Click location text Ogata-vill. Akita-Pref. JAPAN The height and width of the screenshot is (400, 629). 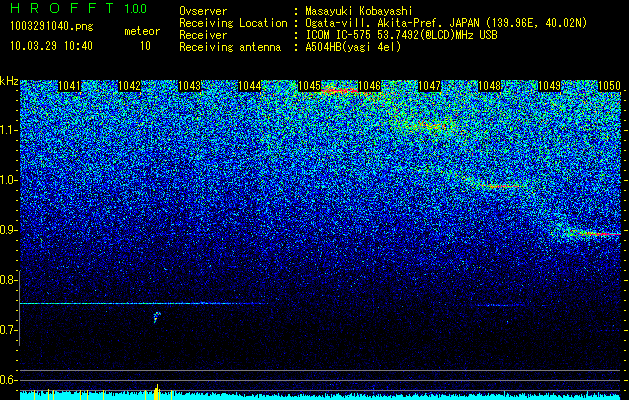tap(392, 23)
